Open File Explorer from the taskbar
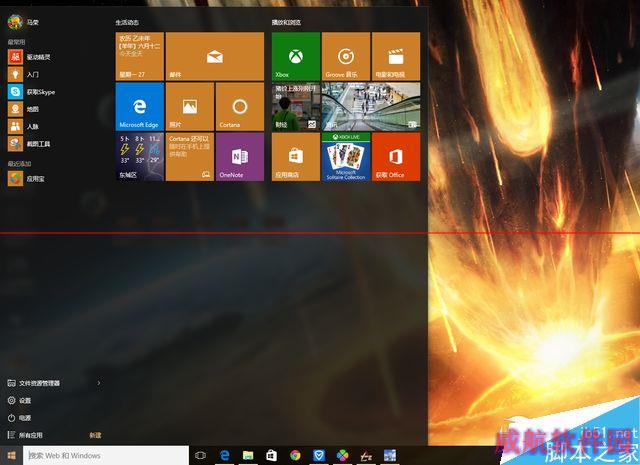Image resolution: width=640 pixels, height=465 pixels. [x=248, y=455]
